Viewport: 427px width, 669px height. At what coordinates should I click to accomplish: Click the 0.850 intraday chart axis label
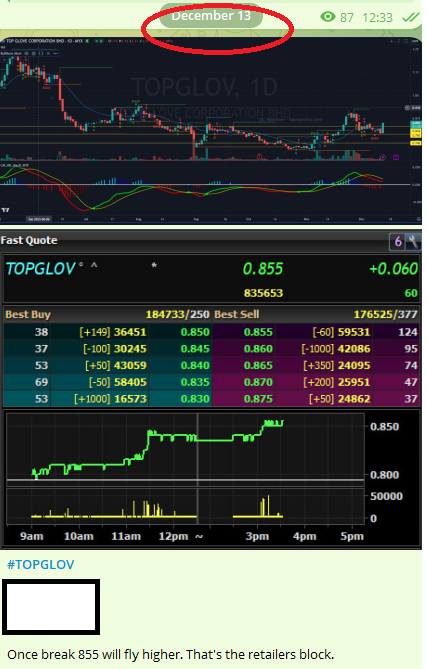tap(384, 427)
